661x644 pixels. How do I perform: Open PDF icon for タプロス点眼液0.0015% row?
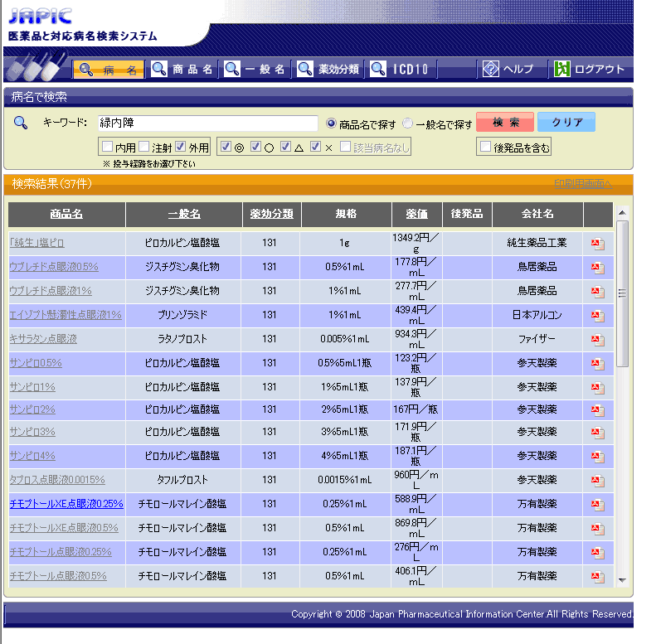(x=597, y=480)
